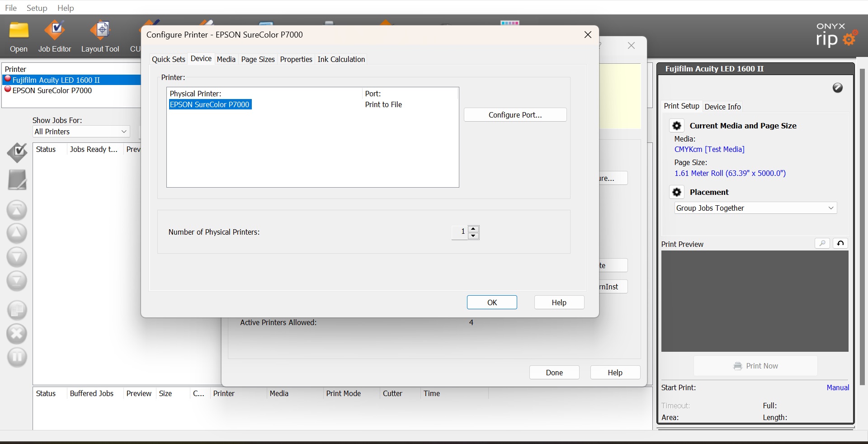Switch to the Device tab

[201, 59]
